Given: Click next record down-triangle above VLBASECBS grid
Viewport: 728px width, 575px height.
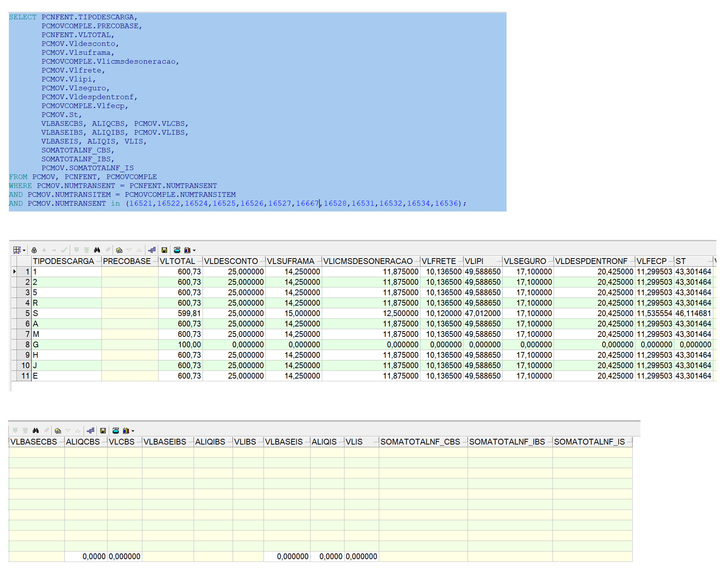Looking at the screenshot, I should pyautogui.click(x=68, y=431).
